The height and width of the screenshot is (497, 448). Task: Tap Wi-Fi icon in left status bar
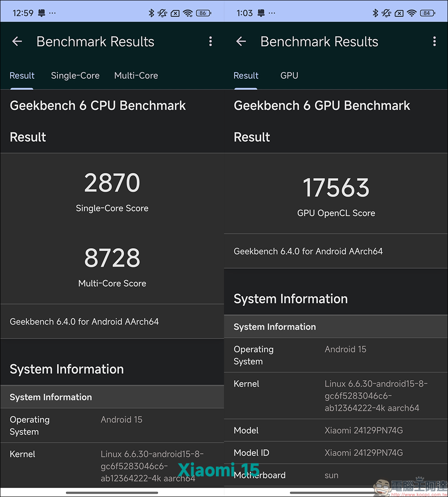(x=188, y=13)
